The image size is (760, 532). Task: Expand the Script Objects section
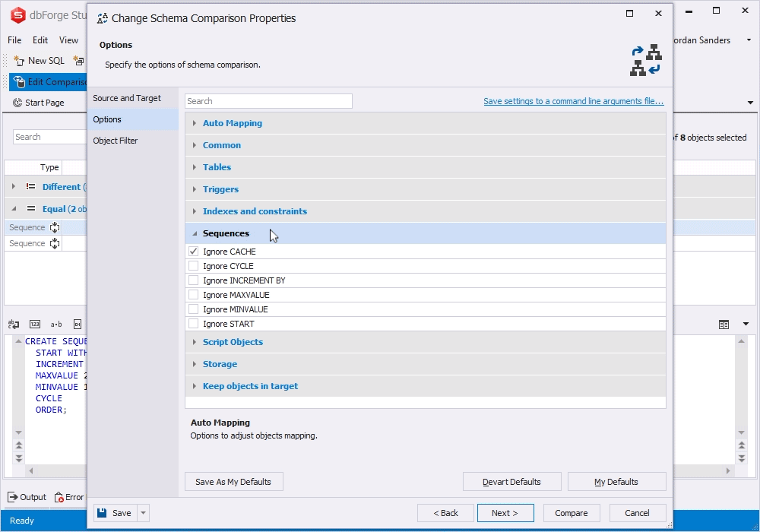coord(195,342)
